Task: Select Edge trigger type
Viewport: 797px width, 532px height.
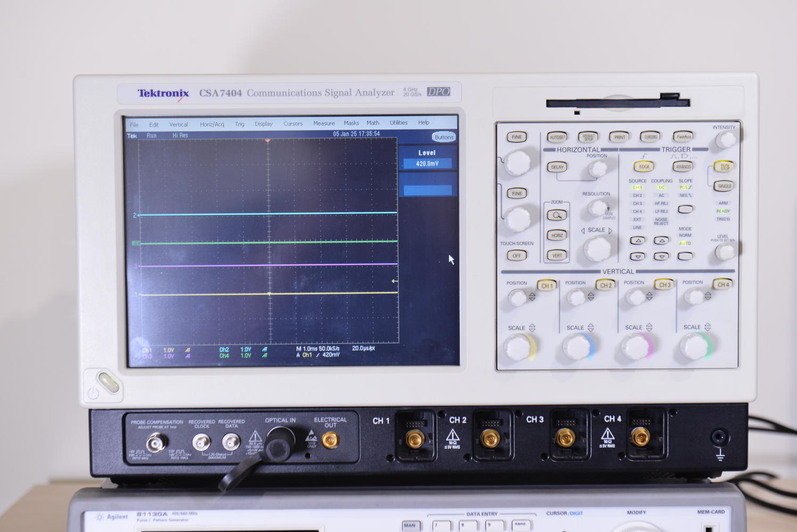Action: [x=643, y=167]
